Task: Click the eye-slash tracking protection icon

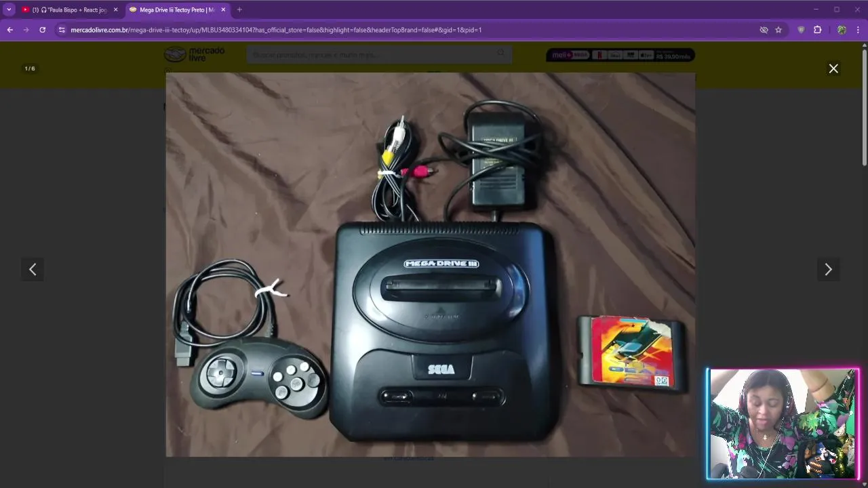Action: click(x=764, y=30)
